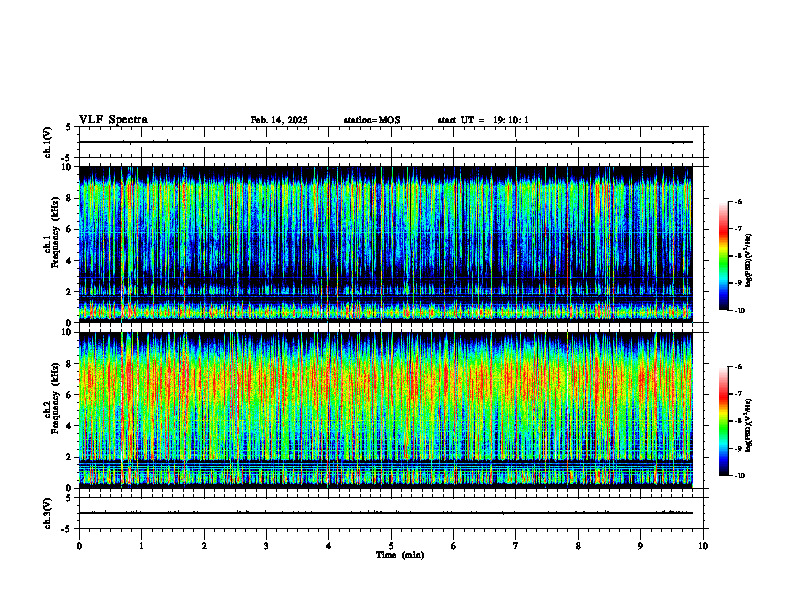The height and width of the screenshot is (612, 792).
Task: Click the time axis tick label "10"
Action: pos(703,546)
